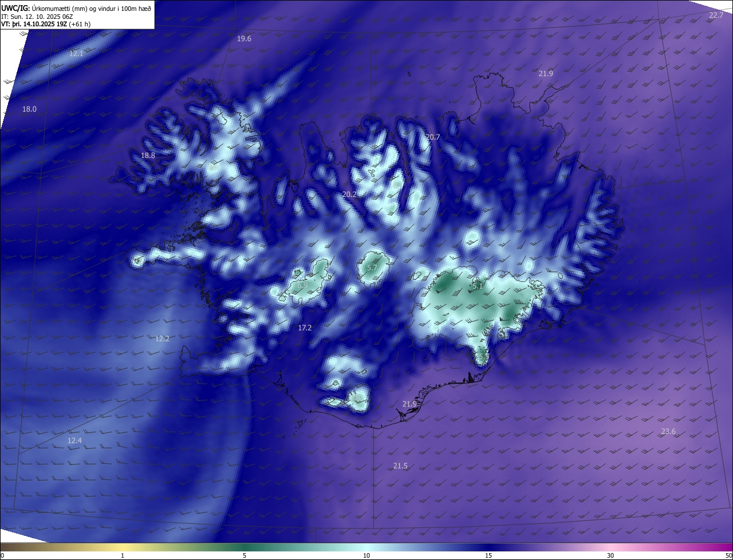Click the UWC/IG title line in header

pos(76,7)
